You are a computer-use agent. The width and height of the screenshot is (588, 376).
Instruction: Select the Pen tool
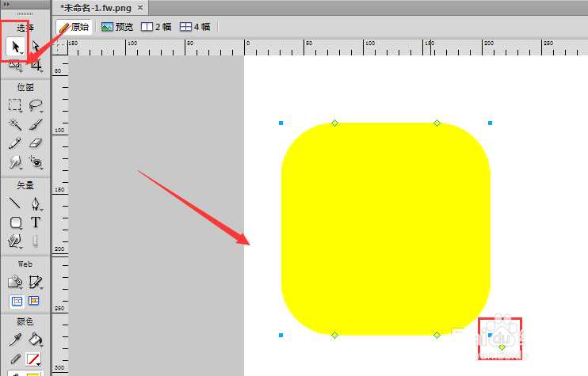[36, 203]
